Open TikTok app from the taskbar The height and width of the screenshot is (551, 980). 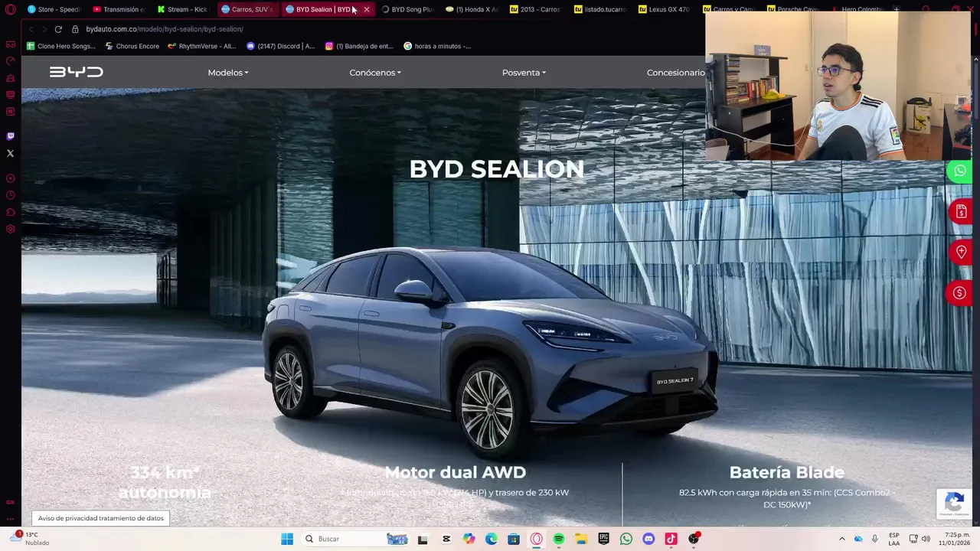pos(671,539)
